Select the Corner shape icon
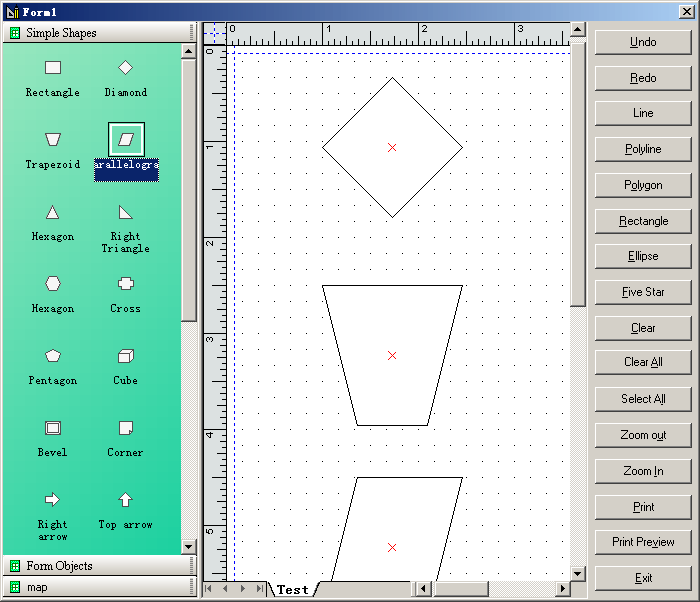The height and width of the screenshot is (602, 700). coord(125,428)
